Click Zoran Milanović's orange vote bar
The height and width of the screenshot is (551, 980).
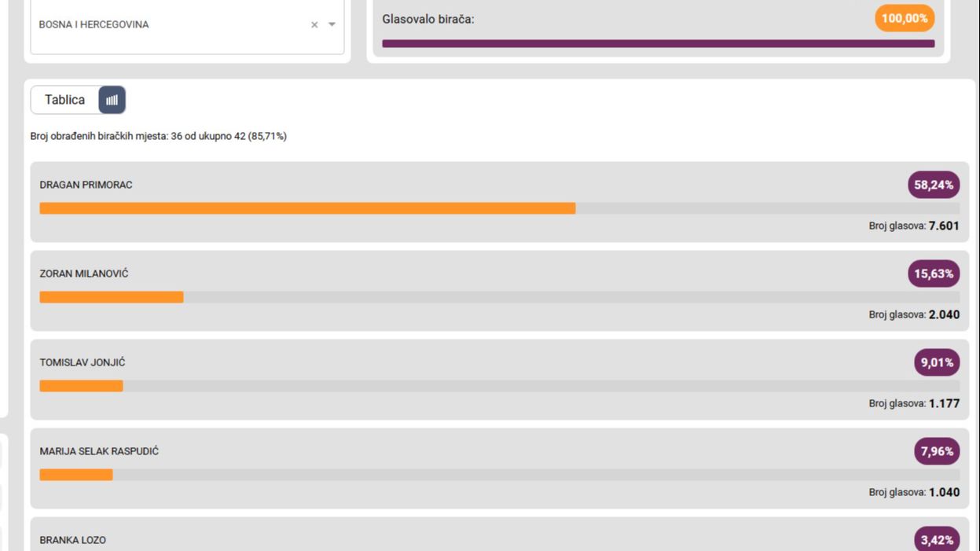pos(112,297)
